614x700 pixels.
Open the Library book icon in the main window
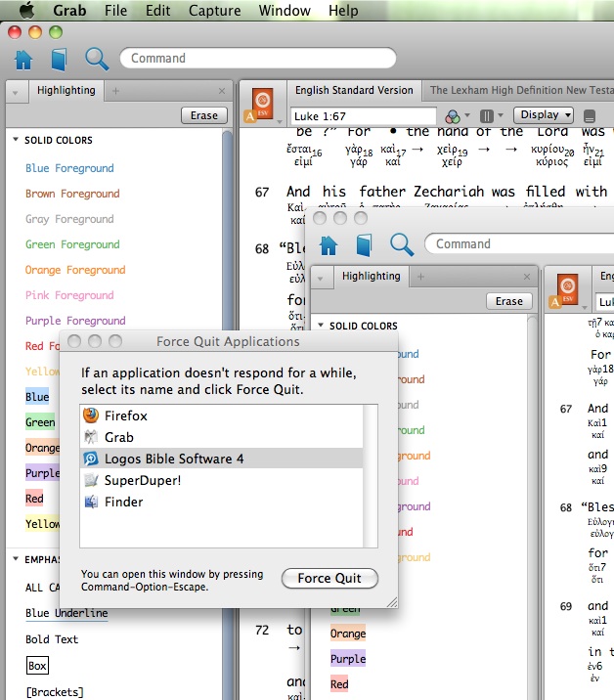coord(59,60)
